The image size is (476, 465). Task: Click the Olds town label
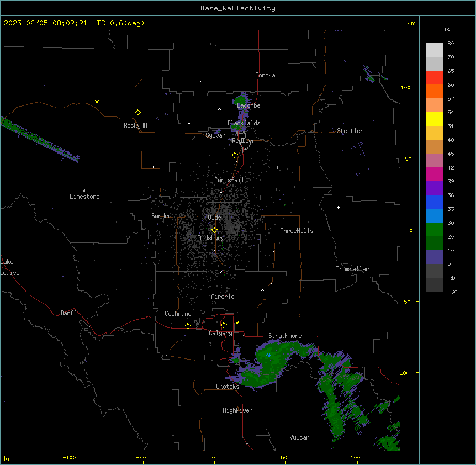214,218
